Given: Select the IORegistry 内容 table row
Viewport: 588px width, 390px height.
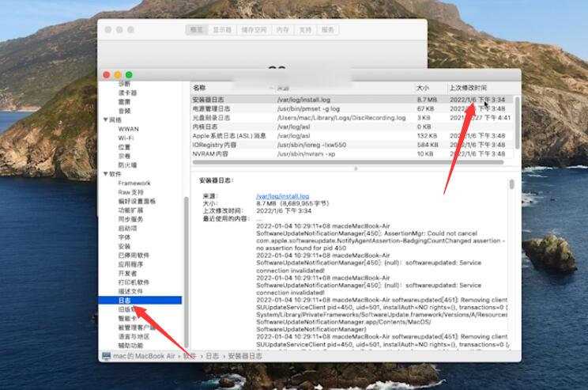Looking at the screenshot, I should pos(352,145).
